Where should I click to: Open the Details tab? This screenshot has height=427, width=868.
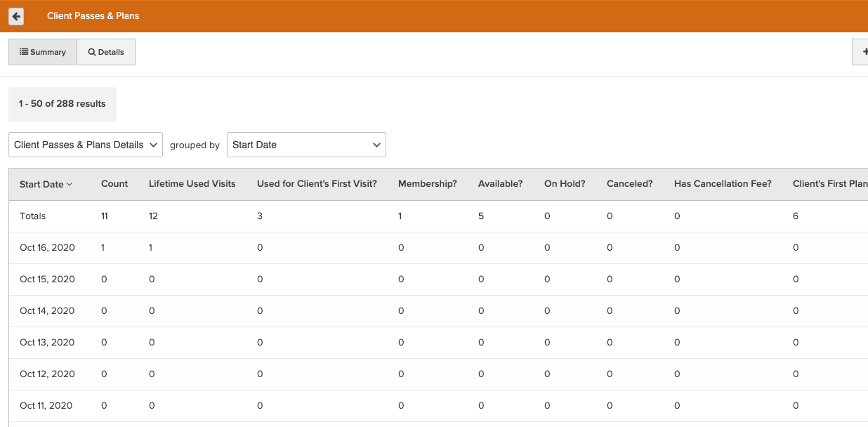click(x=106, y=52)
